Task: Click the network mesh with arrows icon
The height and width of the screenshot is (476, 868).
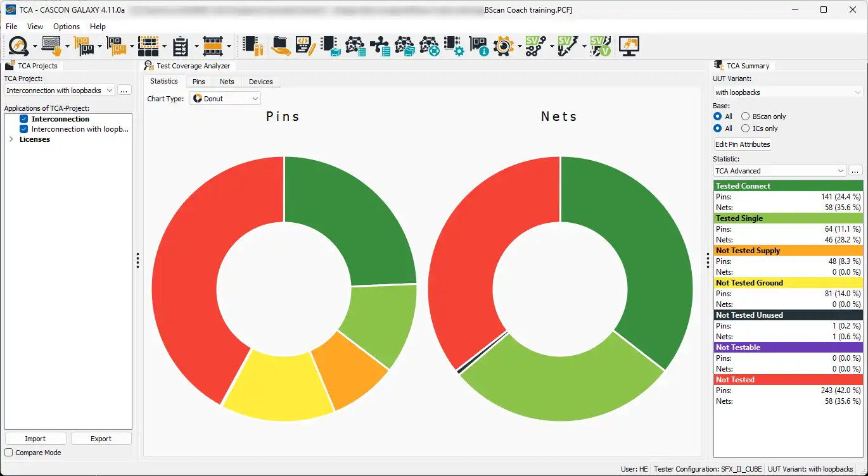Action: tap(430, 46)
